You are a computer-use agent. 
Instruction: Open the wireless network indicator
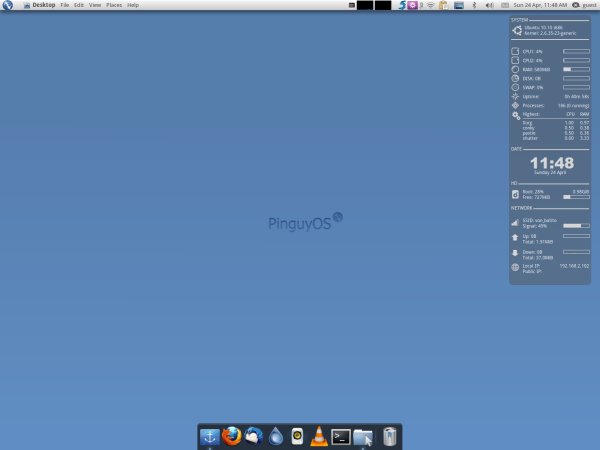pos(430,6)
